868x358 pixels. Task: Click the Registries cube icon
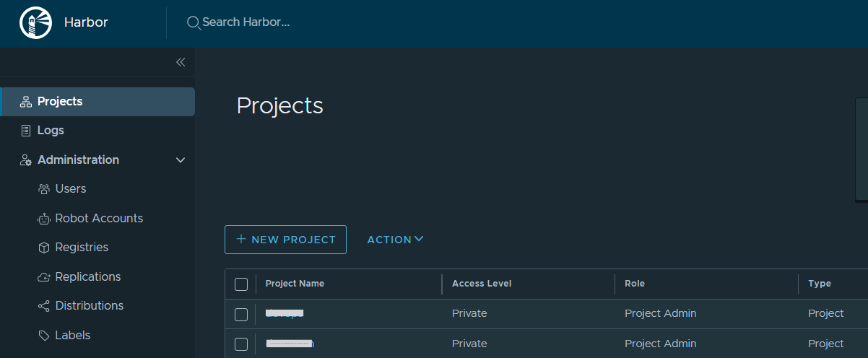tap(43, 248)
